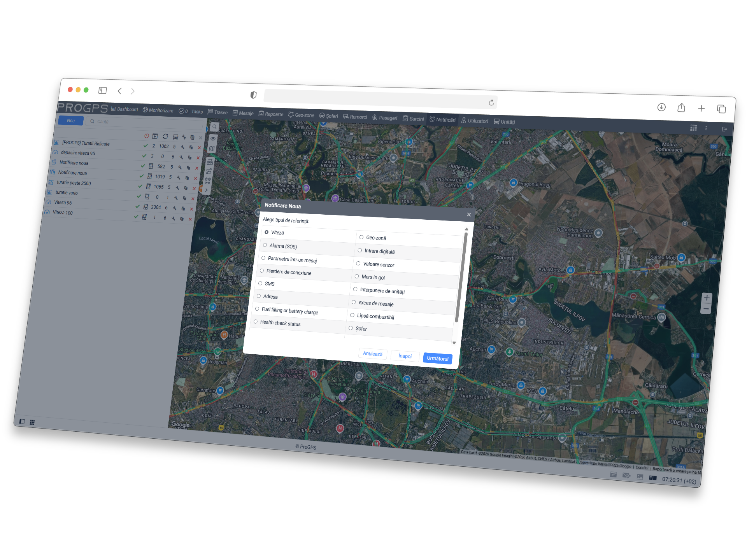747x560 pixels.
Task: Click copy icon for Viteză 96 notification
Action: tap(183, 208)
